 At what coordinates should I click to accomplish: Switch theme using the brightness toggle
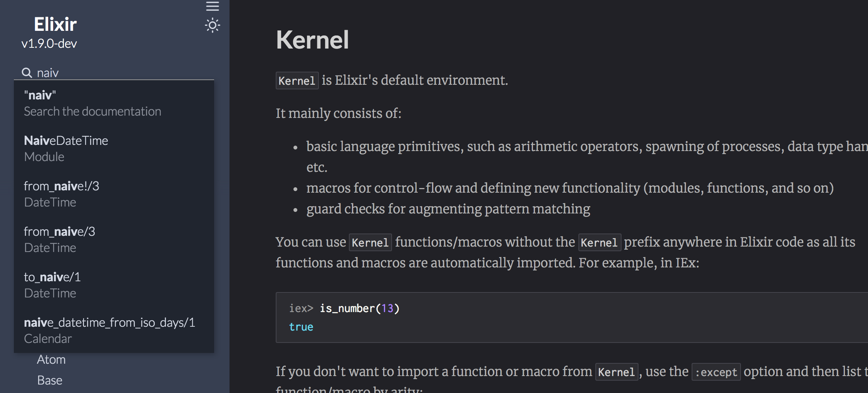pos(212,25)
